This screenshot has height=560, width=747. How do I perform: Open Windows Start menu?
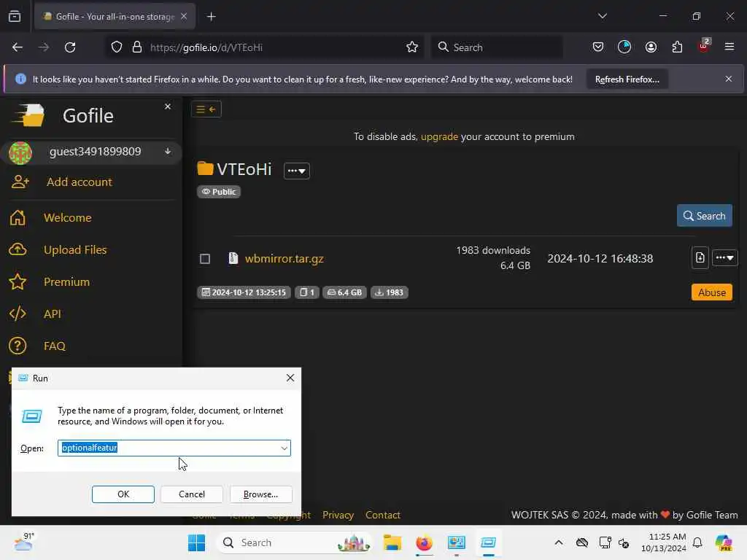point(196,542)
